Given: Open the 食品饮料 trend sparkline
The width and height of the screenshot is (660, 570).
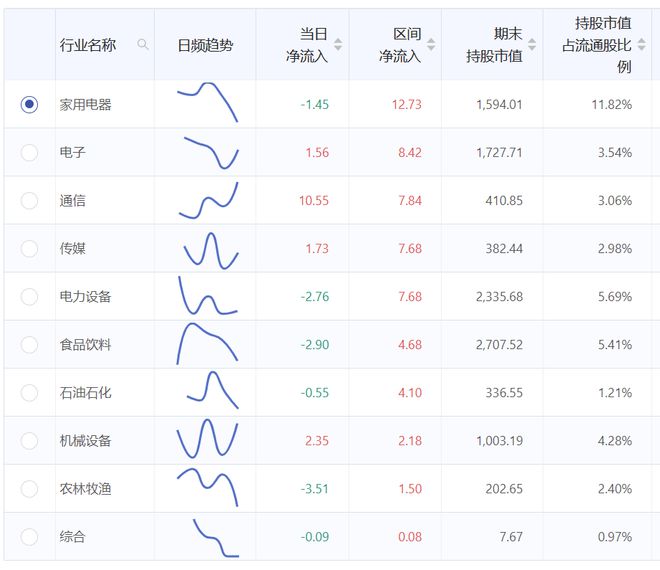Looking at the screenshot, I should [x=207, y=344].
